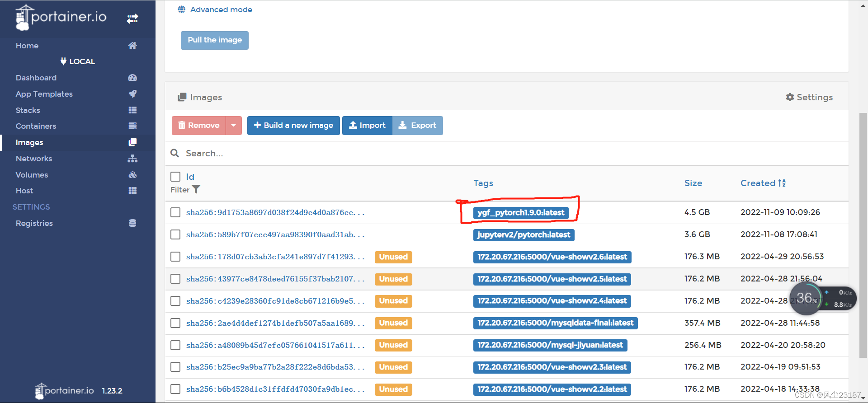Expand the Remove dropdown caret
This screenshot has height=403, width=868.
click(x=234, y=126)
